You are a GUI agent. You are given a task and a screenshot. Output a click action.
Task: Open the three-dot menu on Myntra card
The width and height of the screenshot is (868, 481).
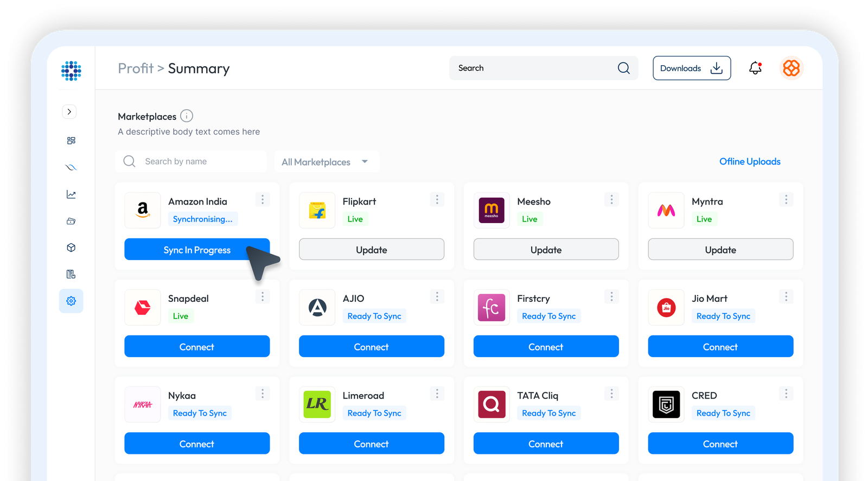(x=786, y=200)
